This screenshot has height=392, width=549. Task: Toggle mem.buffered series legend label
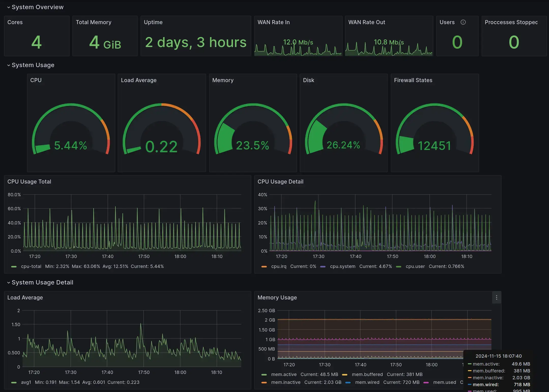(x=367, y=374)
